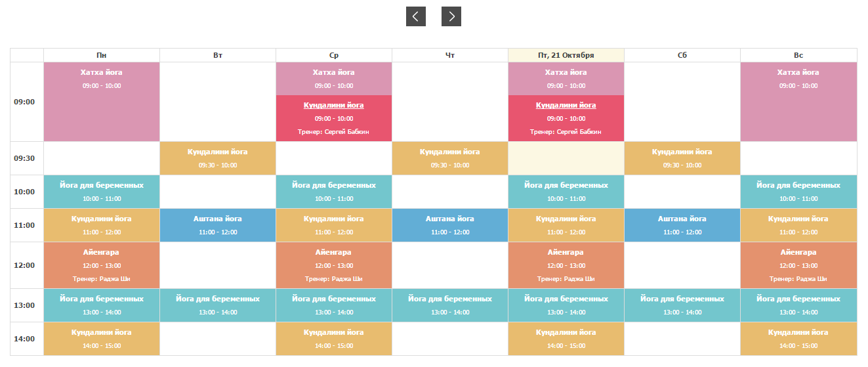Select the Пн column header
The height and width of the screenshot is (367, 868).
coord(101,55)
